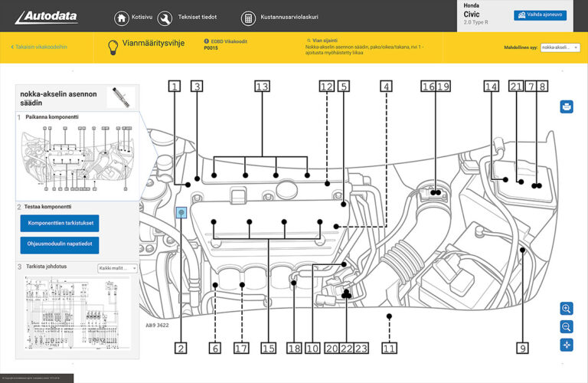Click diagram label 7
This screenshot has height=383, width=588.
tap(531, 87)
